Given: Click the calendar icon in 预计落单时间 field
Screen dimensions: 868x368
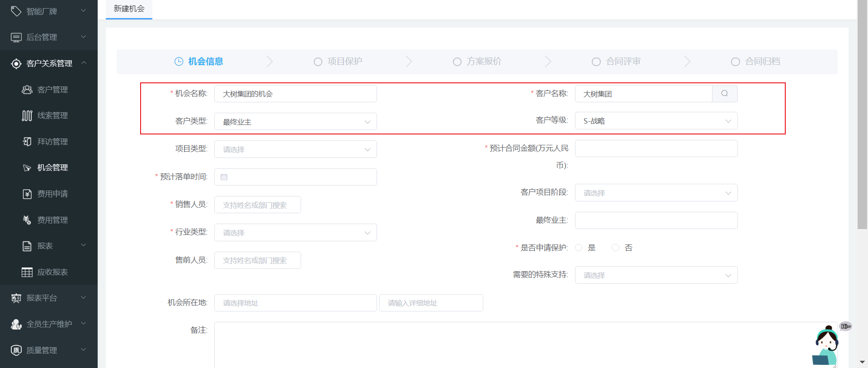Looking at the screenshot, I should tap(224, 177).
